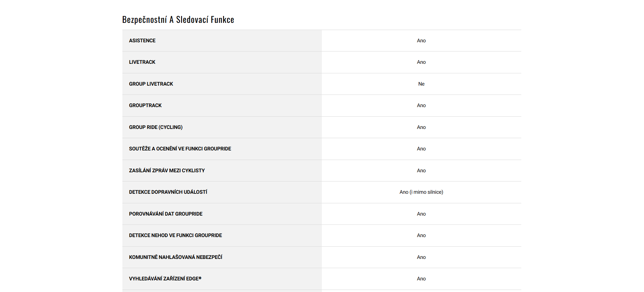644x292 pixels.
Task: Click SOUTĚŽE A OCENĚNÍ VE FUNKCI GROUPRIDE
Action: pos(180,149)
